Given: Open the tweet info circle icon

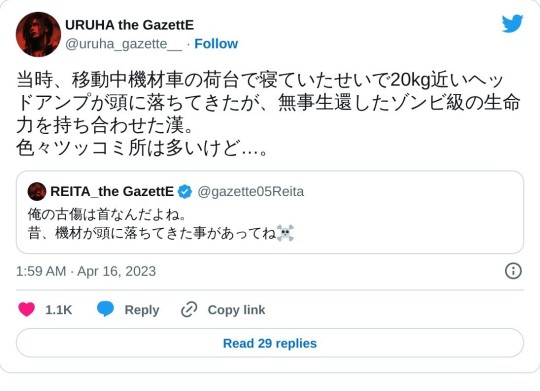Looking at the screenshot, I should pos(513,271).
